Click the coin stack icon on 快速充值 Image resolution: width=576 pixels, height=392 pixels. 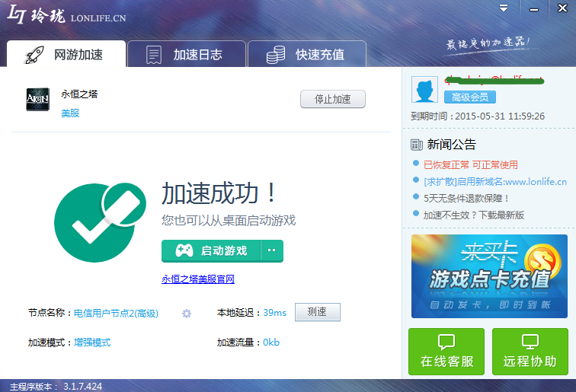[x=276, y=55]
